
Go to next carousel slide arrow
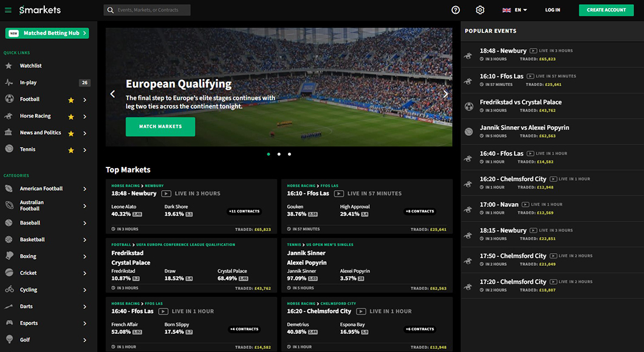[445, 94]
